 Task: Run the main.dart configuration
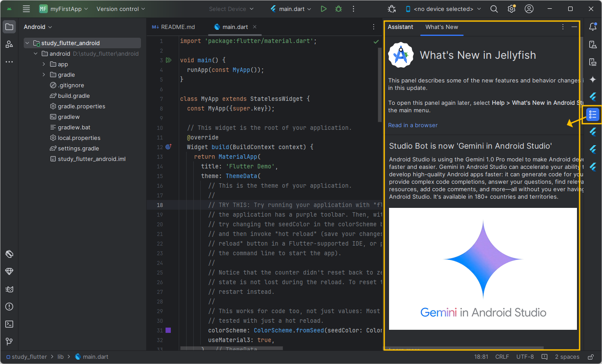pyautogui.click(x=324, y=9)
